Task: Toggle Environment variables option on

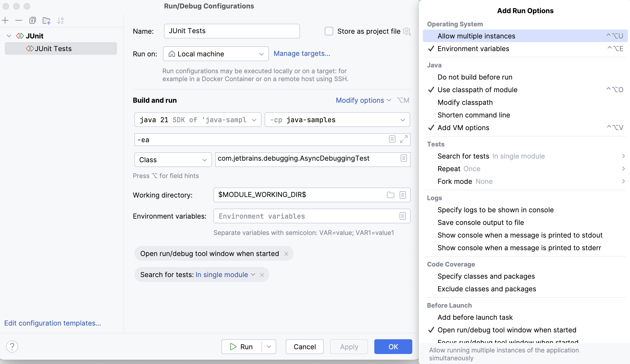Action: point(473,48)
